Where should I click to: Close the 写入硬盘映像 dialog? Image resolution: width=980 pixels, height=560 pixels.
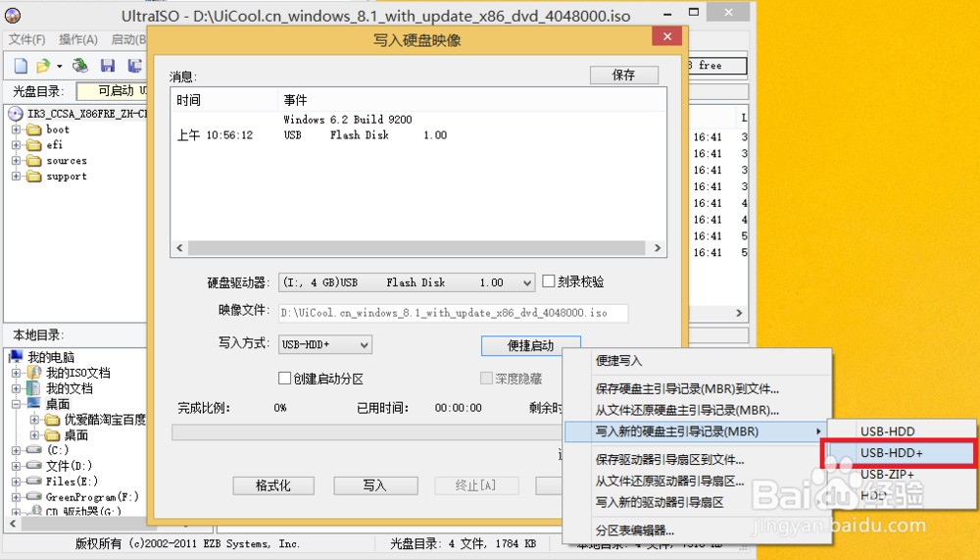666,36
